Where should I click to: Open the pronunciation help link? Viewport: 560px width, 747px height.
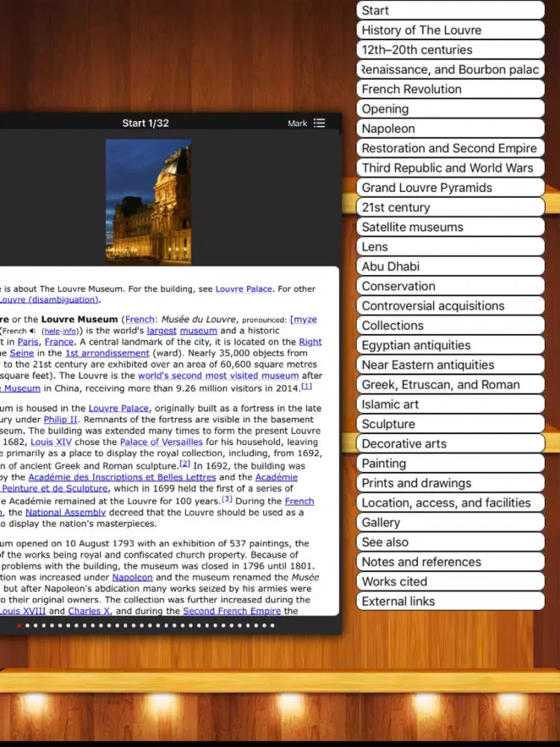[x=52, y=331]
